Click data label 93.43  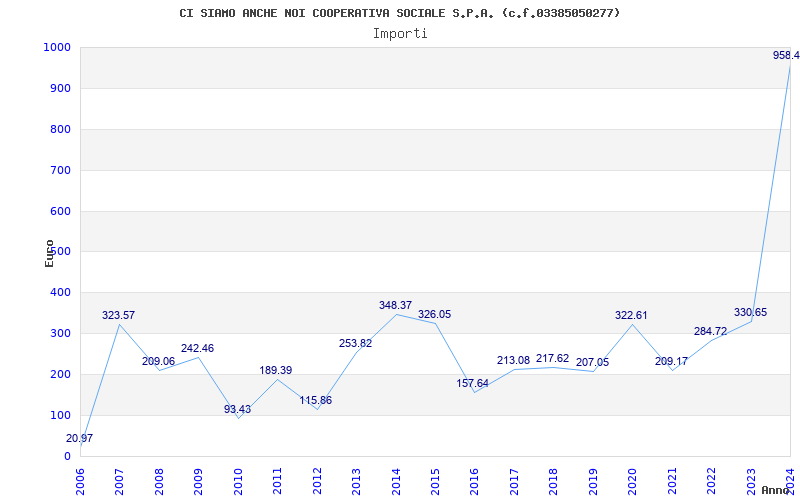(x=237, y=409)
